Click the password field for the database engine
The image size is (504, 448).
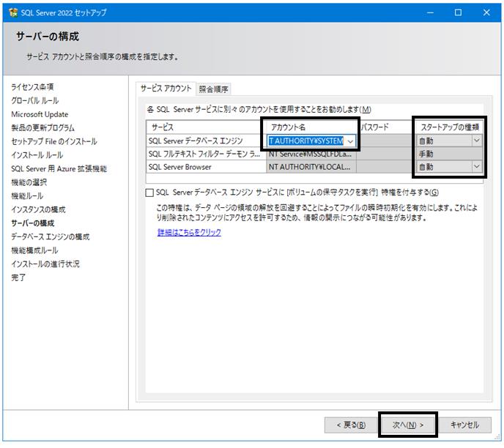tap(385, 141)
